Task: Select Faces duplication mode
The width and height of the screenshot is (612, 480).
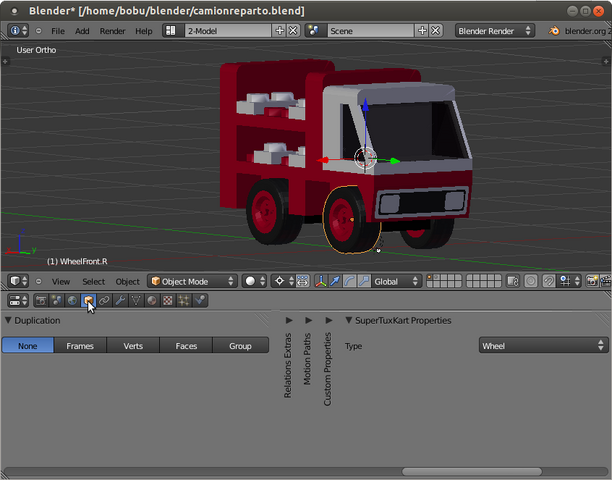Action: (186, 345)
